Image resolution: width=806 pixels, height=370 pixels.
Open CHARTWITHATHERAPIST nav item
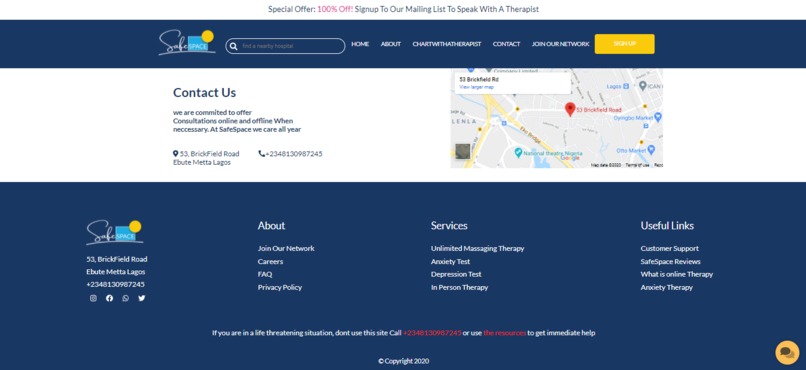(x=447, y=44)
